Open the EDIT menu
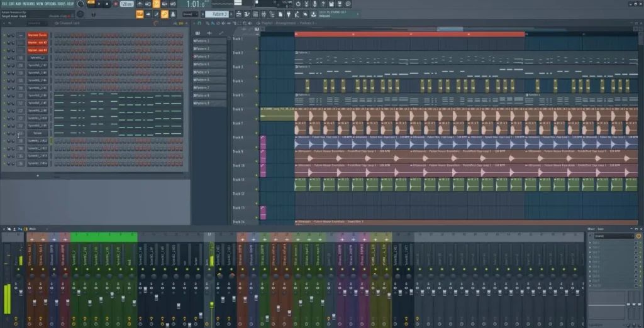This screenshot has height=328, width=644. pyautogui.click(x=11, y=3)
